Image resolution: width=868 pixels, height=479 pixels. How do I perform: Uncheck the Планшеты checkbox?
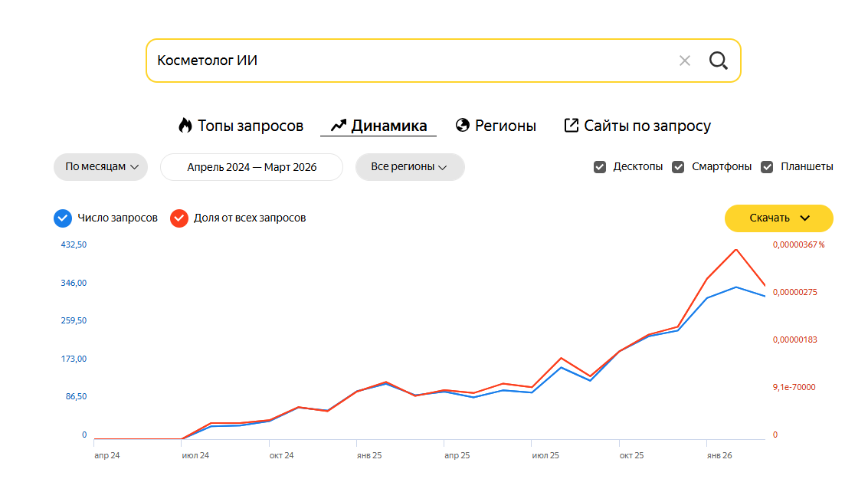click(x=767, y=166)
